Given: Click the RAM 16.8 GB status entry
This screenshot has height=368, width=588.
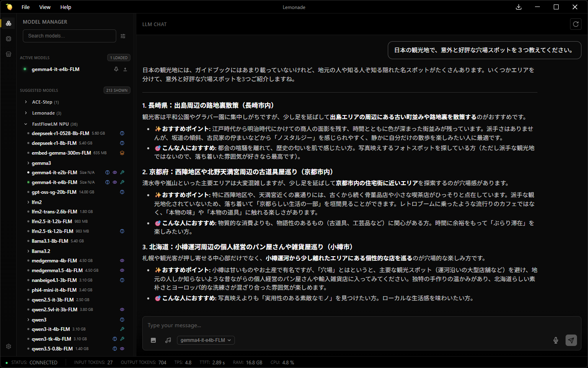Looking at the screenshot, I should point(248,362).
